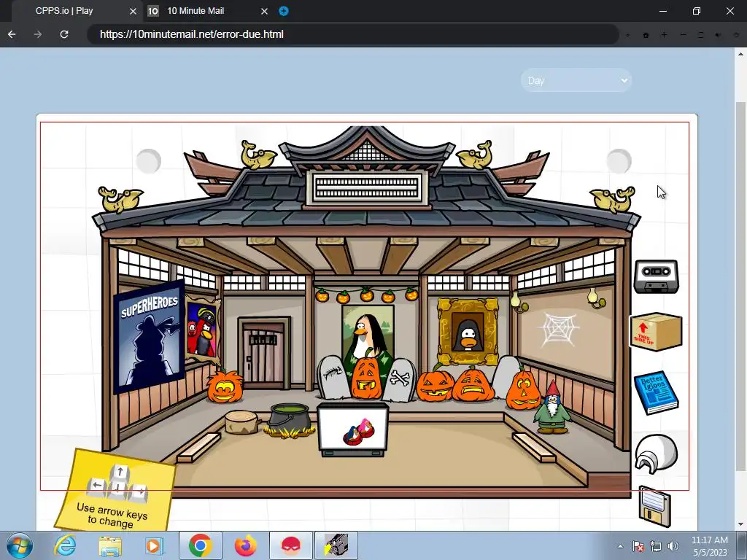Viewport: 747px width, 560px height.
Task: Open the Windows Start button
Action: tap(20, 545)
